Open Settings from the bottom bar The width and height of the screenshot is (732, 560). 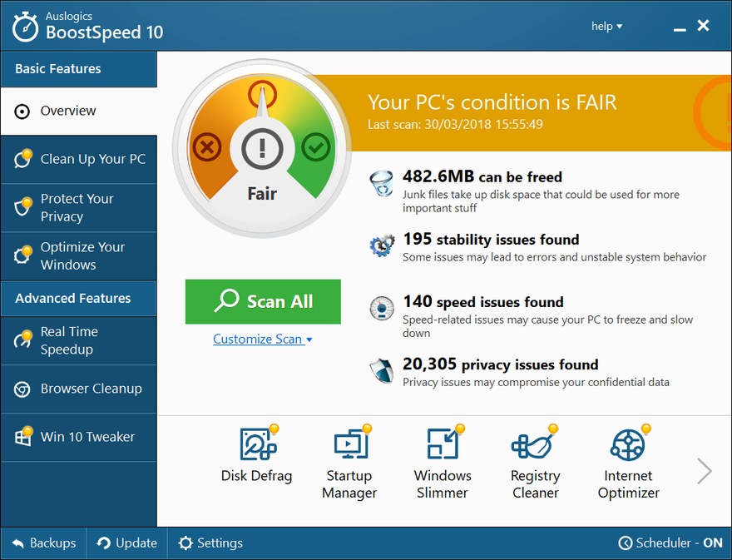[210, 543]
